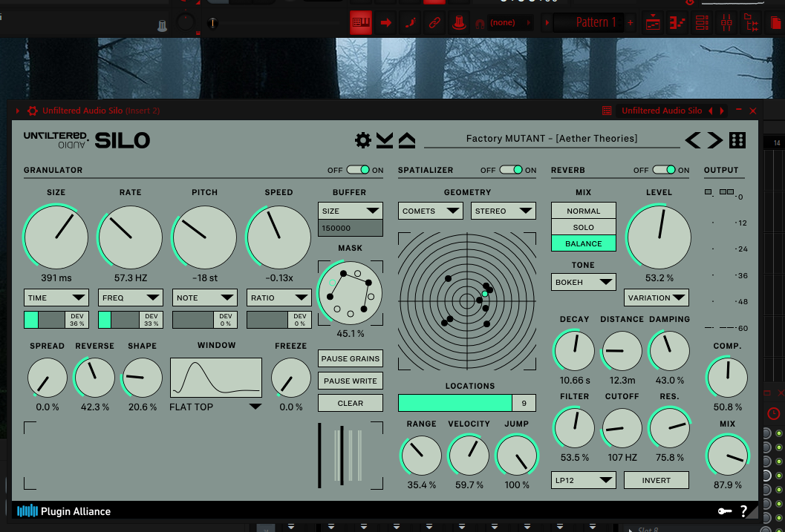This screenshot has width=785, height=532.
Task: Open the Channel rack view icon
Action: point(702,22)
